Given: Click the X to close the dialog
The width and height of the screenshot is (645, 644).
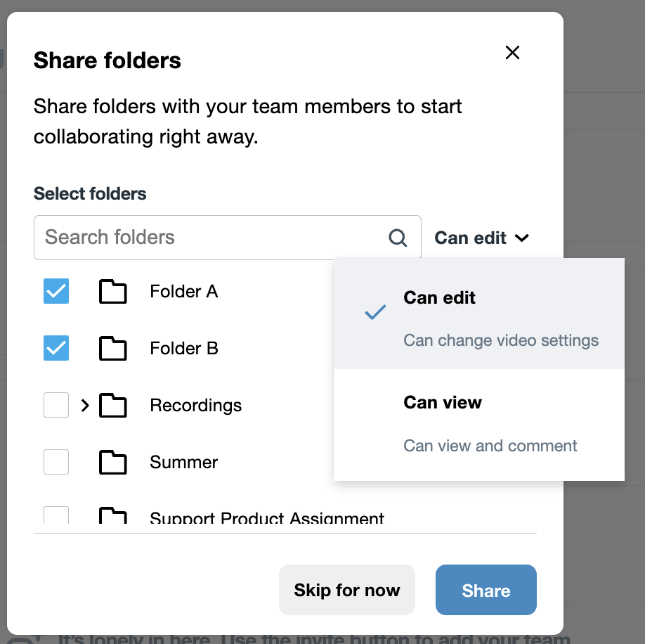Looking at the screenshot, I should click(x=512, y=53).
